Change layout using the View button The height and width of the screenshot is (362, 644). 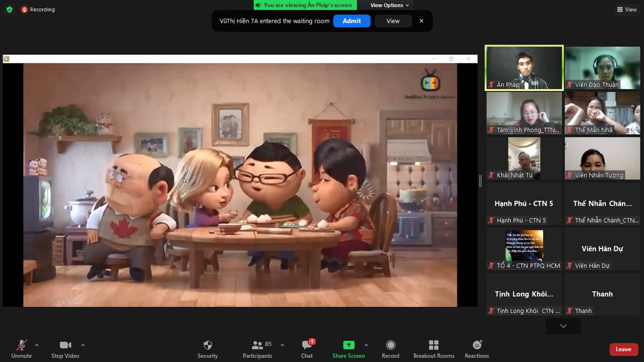(627, 10)
